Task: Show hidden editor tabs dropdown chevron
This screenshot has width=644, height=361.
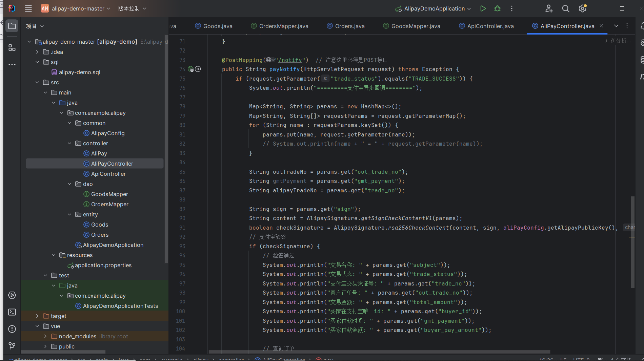Action: coord(616,26)
